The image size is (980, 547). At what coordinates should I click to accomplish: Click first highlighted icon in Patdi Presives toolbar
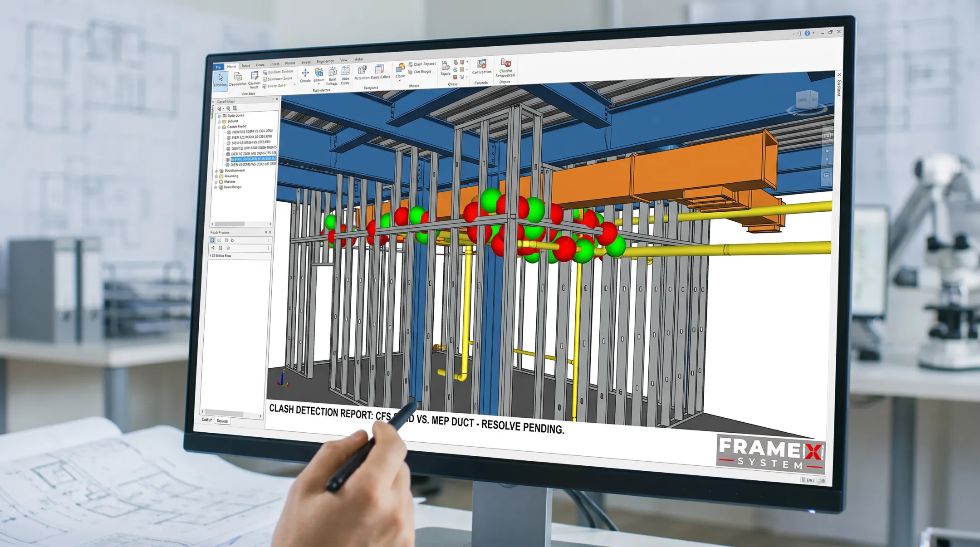212,240
